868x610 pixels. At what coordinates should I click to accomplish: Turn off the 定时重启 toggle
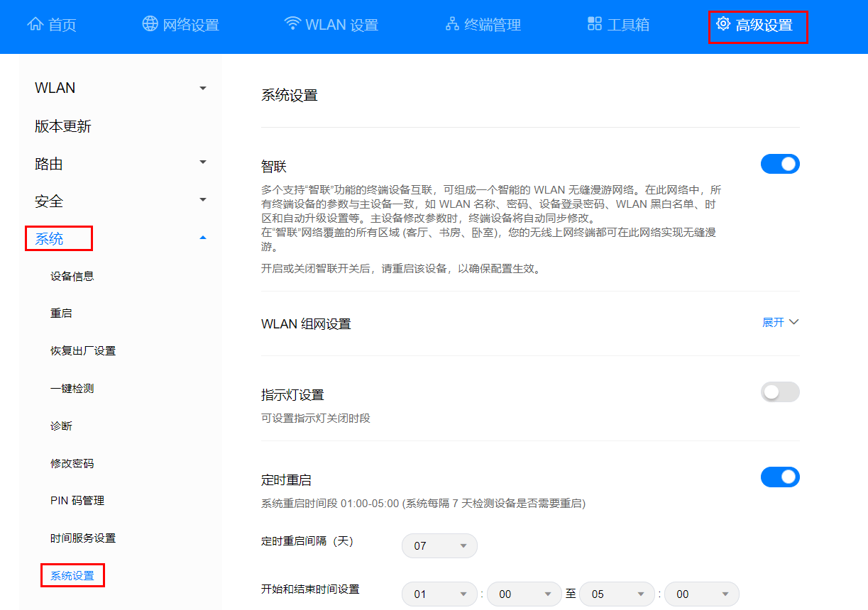click(x=779, y=477)
